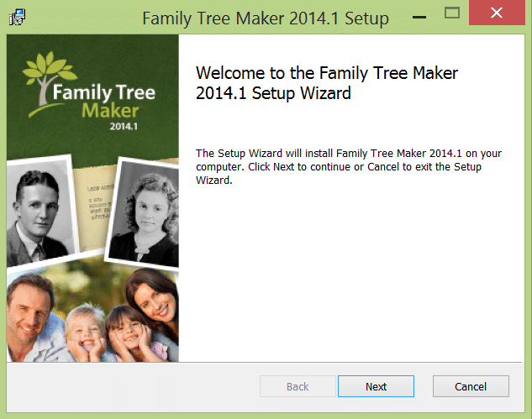Cancel the setup wizard
532x419 pixels.
pos(471,386)
